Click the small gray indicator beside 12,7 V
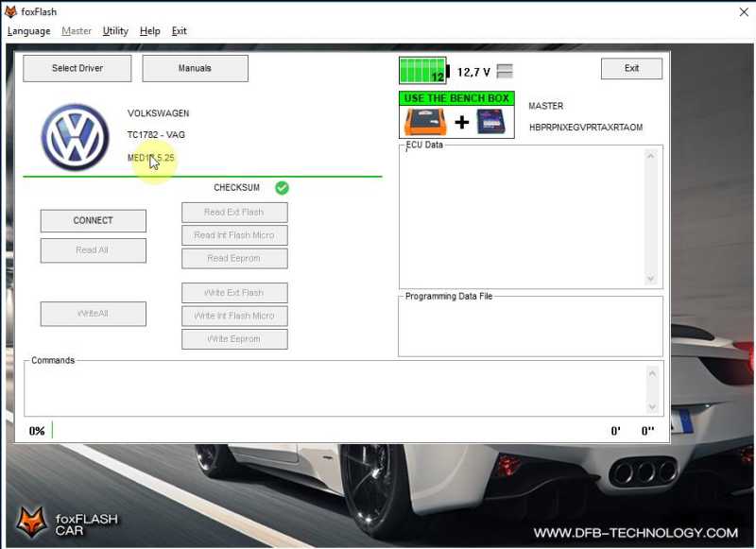This screenshot has height=549, width=756. 505,71
